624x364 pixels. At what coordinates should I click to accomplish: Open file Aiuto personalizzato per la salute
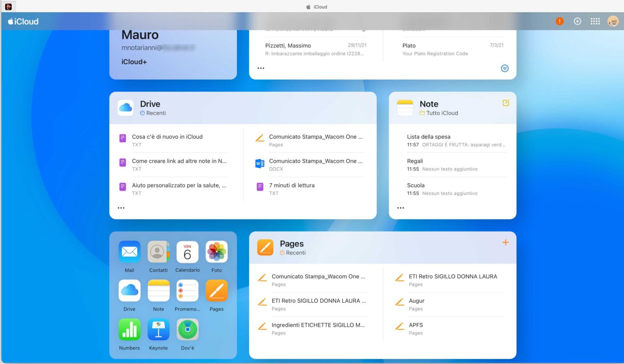click(173, 189)
